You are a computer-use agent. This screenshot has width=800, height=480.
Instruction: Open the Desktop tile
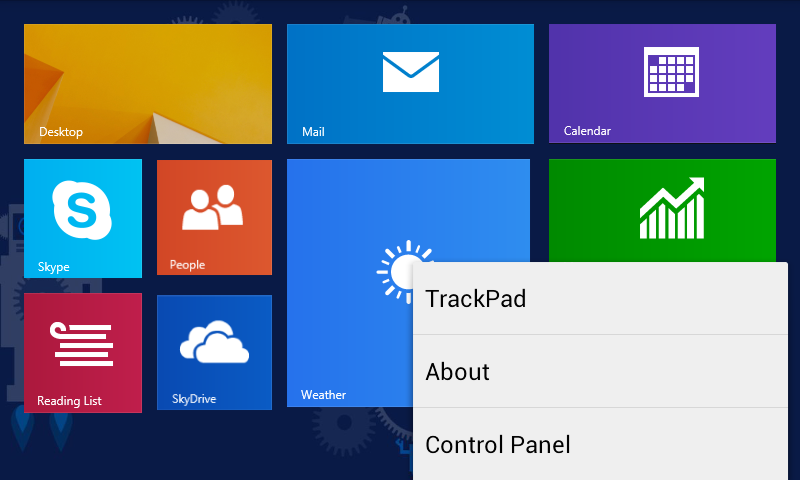(x=148, y=84)
